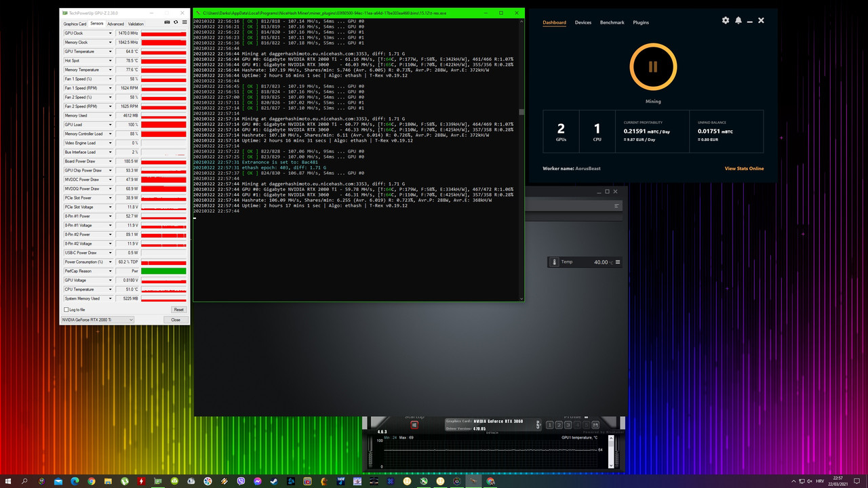The height and width of the screenshot is (488, 868).
Task: Click the 2 GPUs tile in NiceHash
Action: tap(561, 133)
